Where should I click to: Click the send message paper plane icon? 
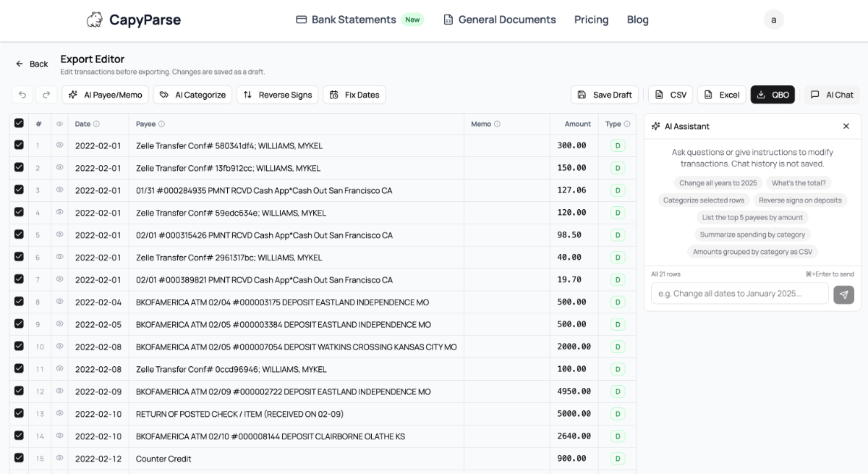(x=843, y=295)
